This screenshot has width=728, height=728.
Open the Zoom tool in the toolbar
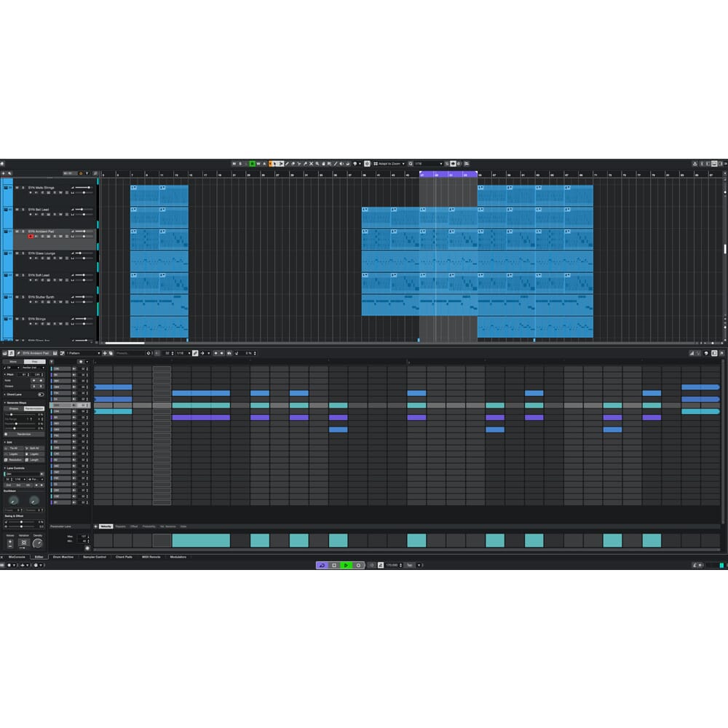click(317, 164)
